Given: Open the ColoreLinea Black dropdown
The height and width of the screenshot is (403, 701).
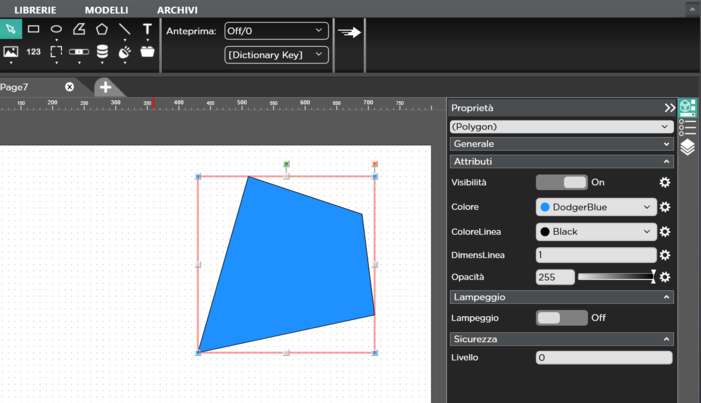Looking at the screenshot, I should 596,231.
